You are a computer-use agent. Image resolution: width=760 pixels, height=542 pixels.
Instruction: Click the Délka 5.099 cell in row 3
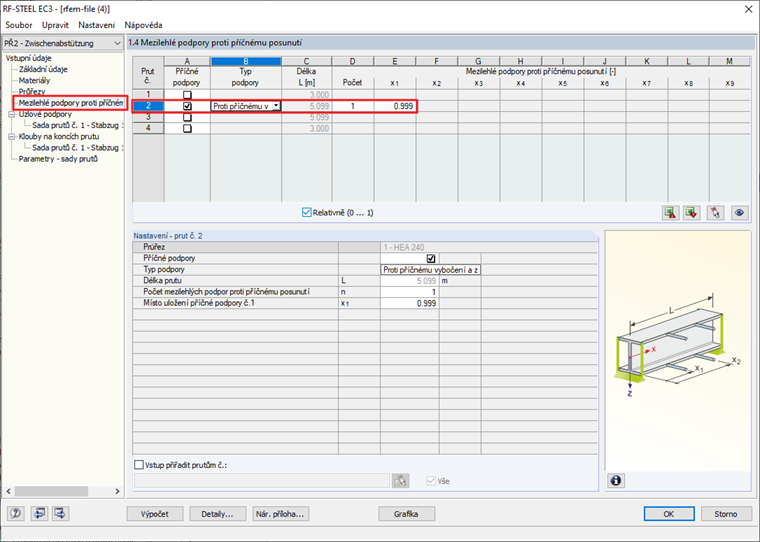coord(307,117)
